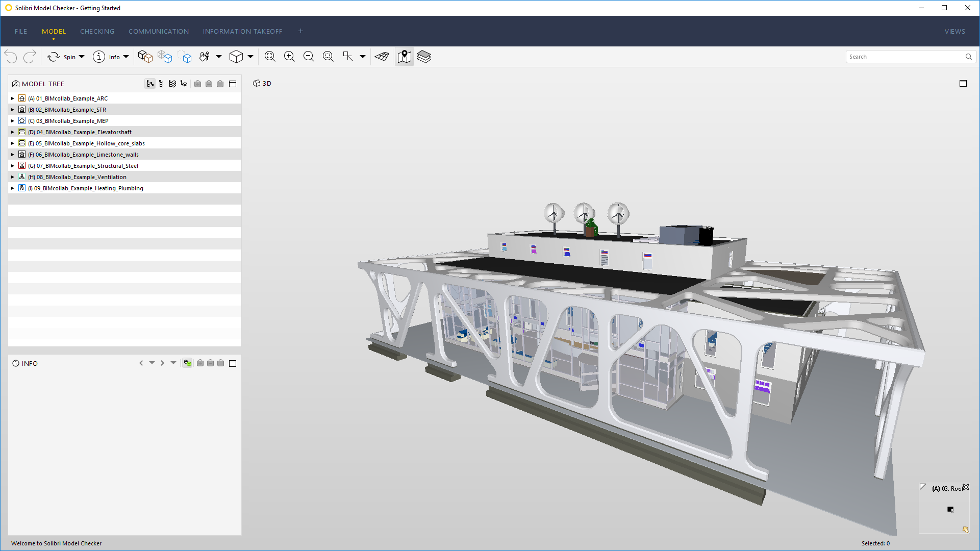The width and height of the screenshot is (980, 551).
Task: Expand the 05_BIMcollab_Example_Hollow_core_slabs model
Action: (x=13, y=143)
